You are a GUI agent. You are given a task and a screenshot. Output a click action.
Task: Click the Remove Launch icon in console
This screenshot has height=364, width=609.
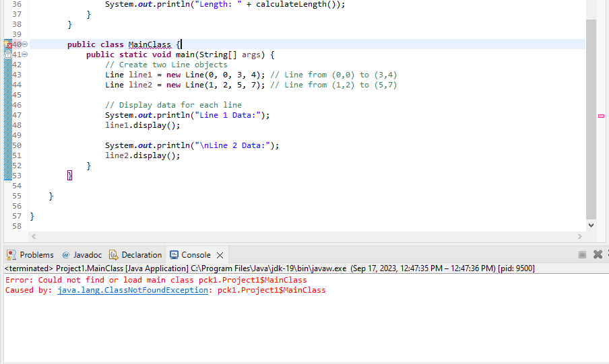[x=598, y=254]
